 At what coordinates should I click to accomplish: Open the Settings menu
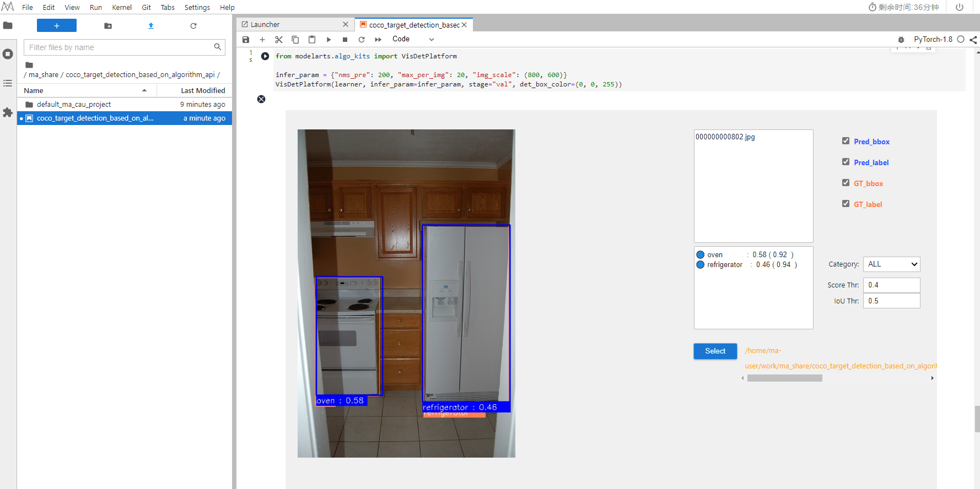(197, 7)
